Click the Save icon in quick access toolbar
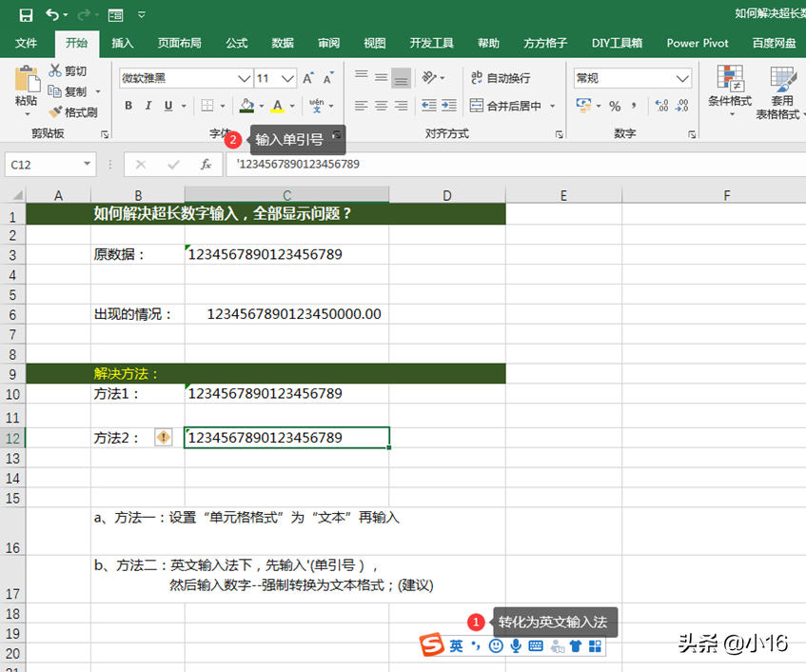 click(x=26, y=15)
